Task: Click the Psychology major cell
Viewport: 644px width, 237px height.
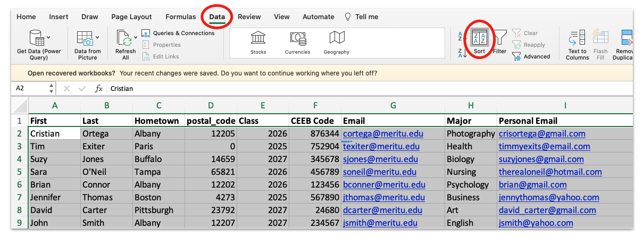Action: pyautogui.click(x=471, y=184)
